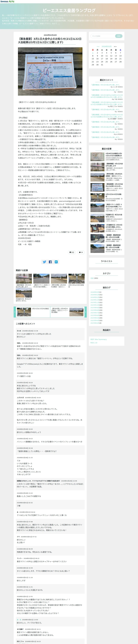Open the 2025年05月 archive log
138x644 pixels.
[95, 318]
